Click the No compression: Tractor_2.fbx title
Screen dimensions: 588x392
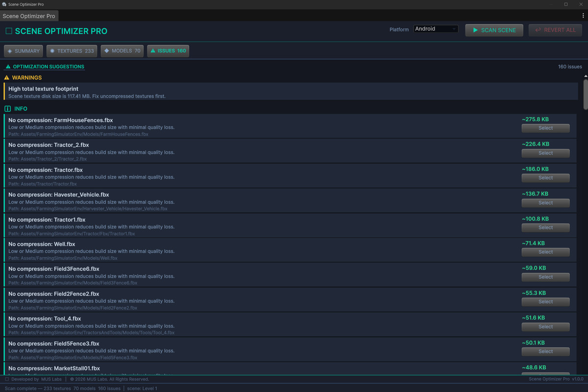pos(49,145)
